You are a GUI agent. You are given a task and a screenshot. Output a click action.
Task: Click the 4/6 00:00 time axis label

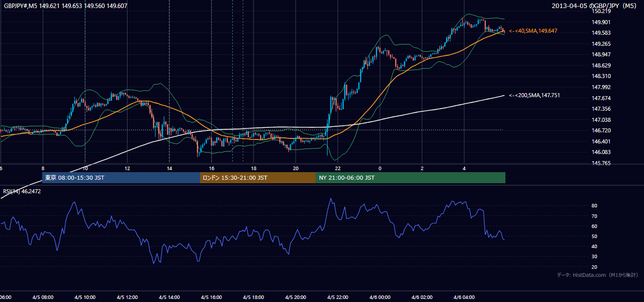pyautogui.click(x=380, y=297)
